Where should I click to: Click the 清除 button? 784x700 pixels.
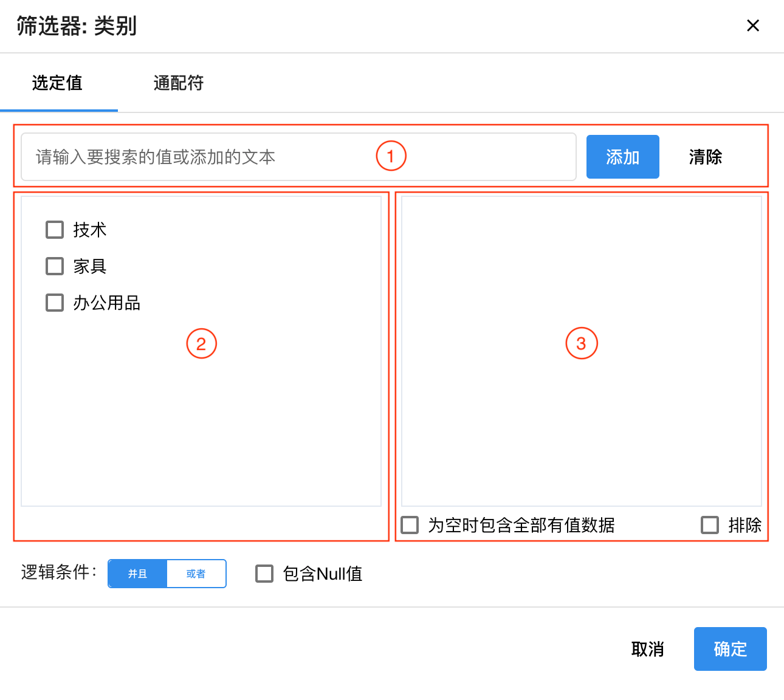pos(706,157)
